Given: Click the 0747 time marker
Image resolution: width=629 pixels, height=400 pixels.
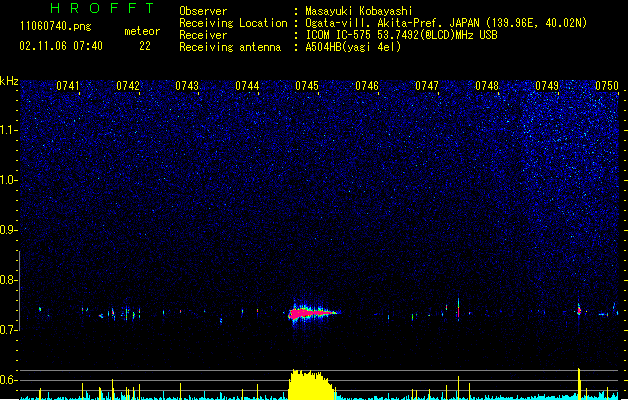Looking at the screenshot, I should tap(427, 86).
